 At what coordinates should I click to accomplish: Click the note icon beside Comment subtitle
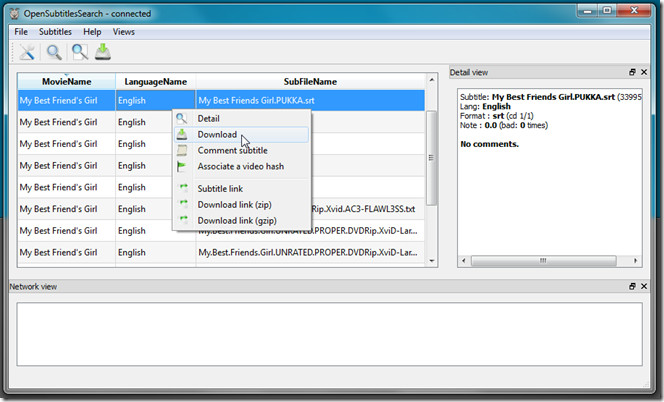[x=182, y=150]
